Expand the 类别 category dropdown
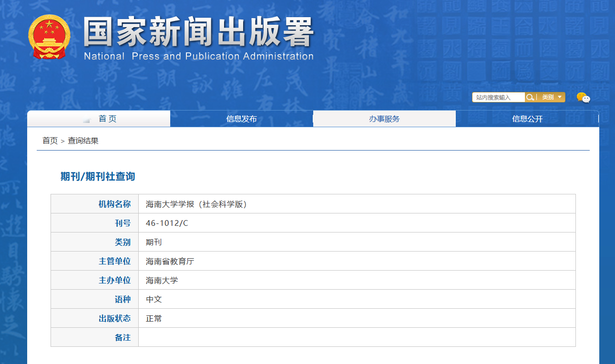 552,97
